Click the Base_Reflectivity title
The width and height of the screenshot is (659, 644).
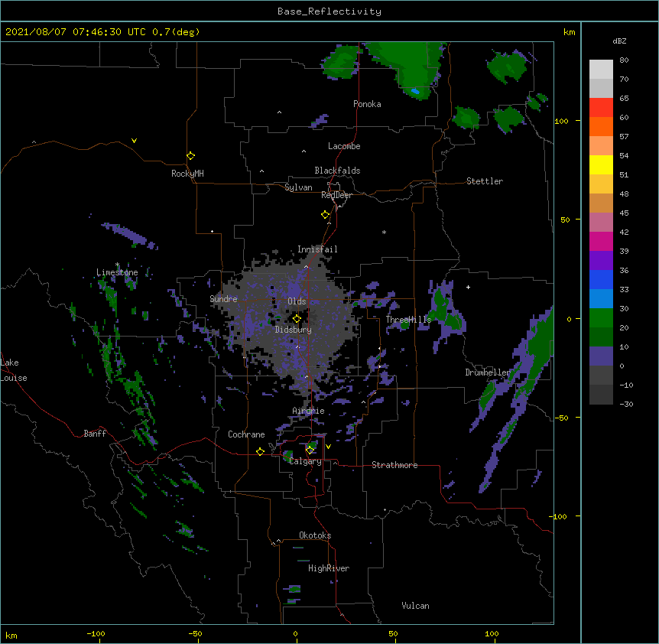[x=329, y=11]
